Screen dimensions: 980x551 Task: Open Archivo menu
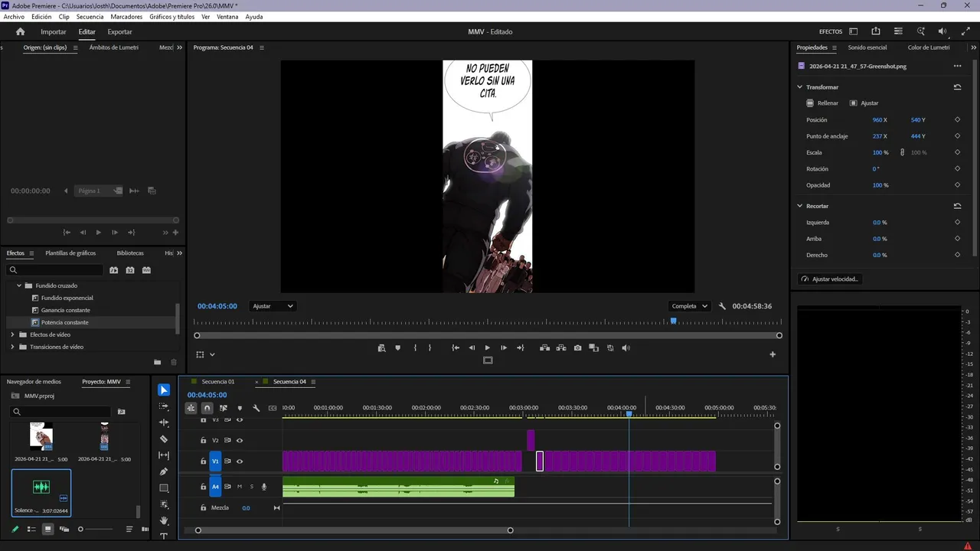14,17
